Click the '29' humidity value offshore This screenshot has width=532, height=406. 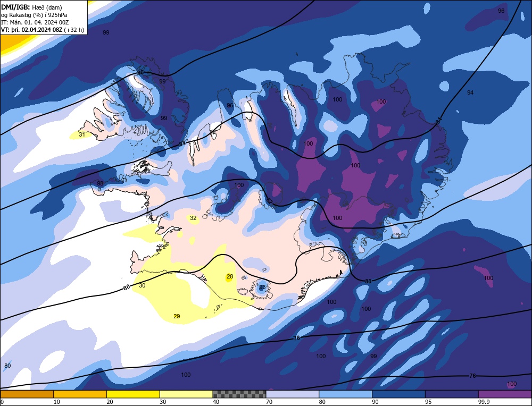[177, 316]
